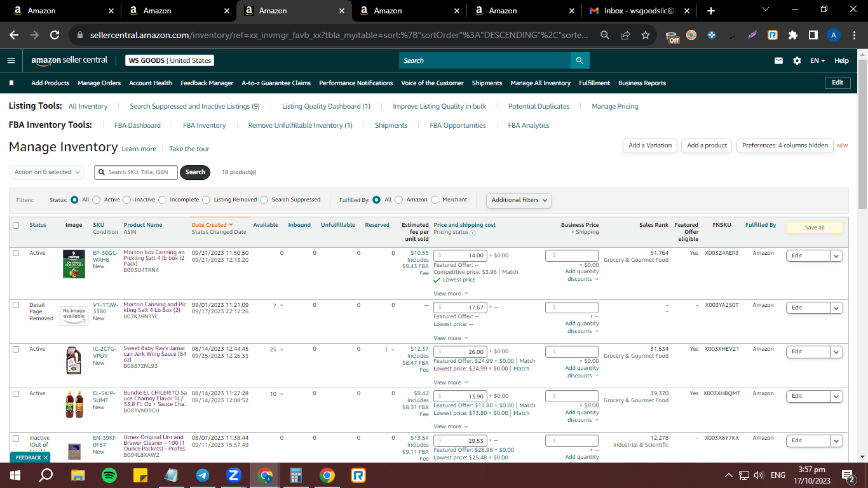
Task: Close the FEEDBACK tab with its X
Action: 46,457
